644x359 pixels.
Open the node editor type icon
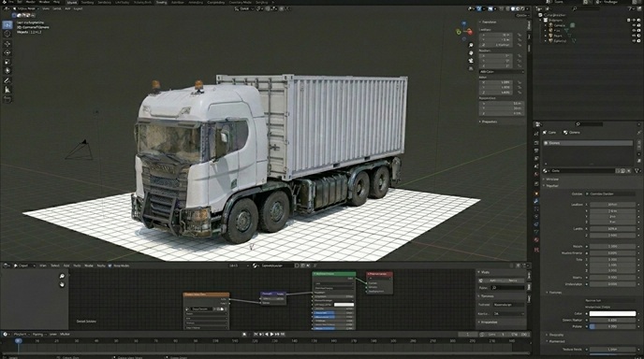click(6, 266)
